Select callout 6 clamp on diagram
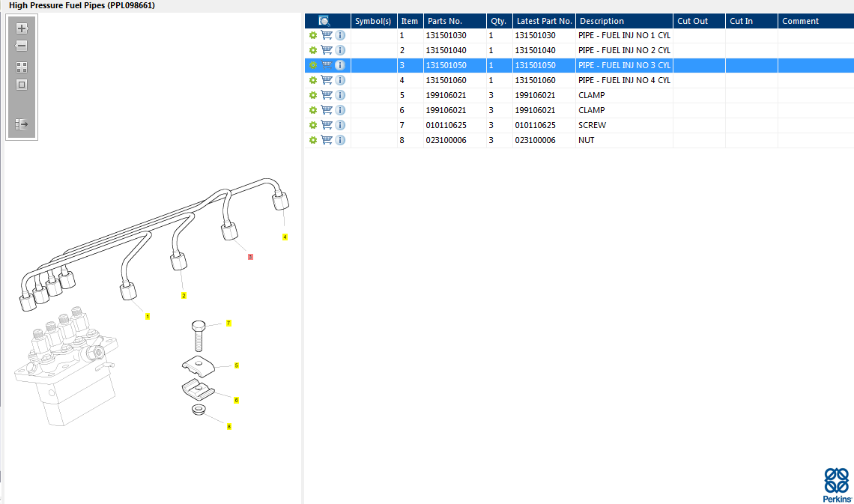This screenshot has width=854, height=504. (x=237, y=401)
